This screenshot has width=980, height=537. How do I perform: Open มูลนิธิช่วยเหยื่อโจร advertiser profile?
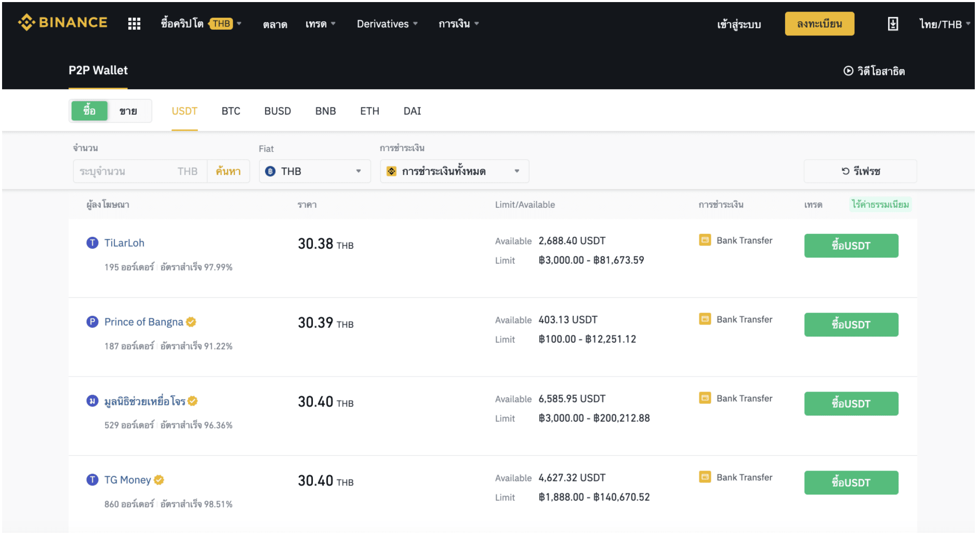point(145,401)
